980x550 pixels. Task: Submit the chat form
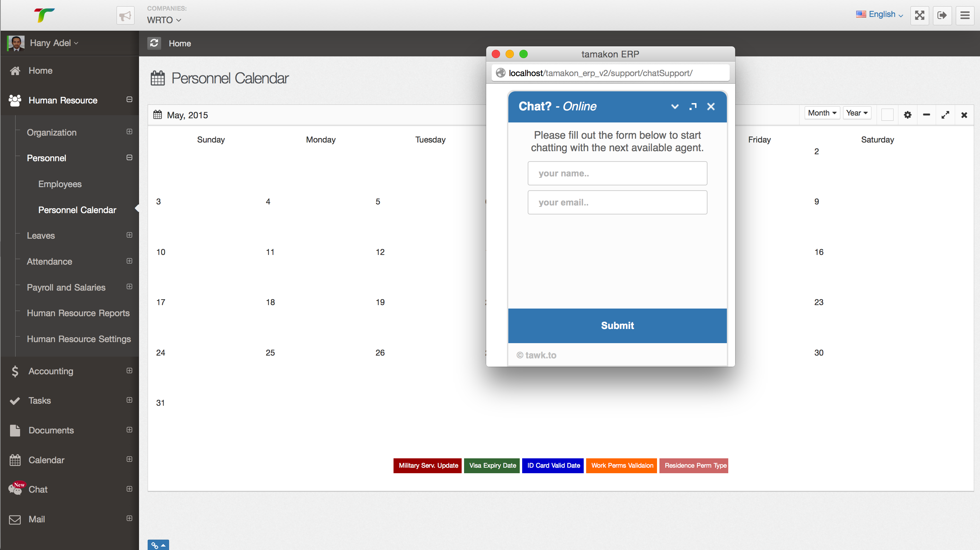617,326
